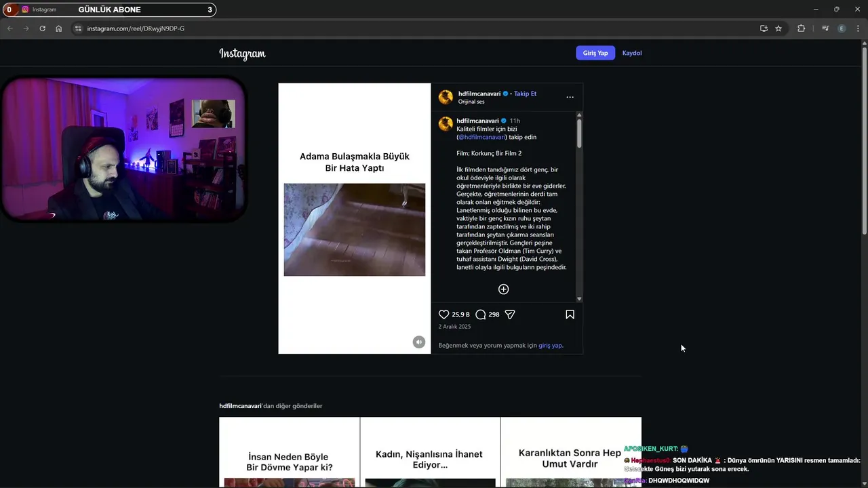Open browser extensions puzzle icon
The height and width of the screenshot is (488, 868).
point(801,28)
